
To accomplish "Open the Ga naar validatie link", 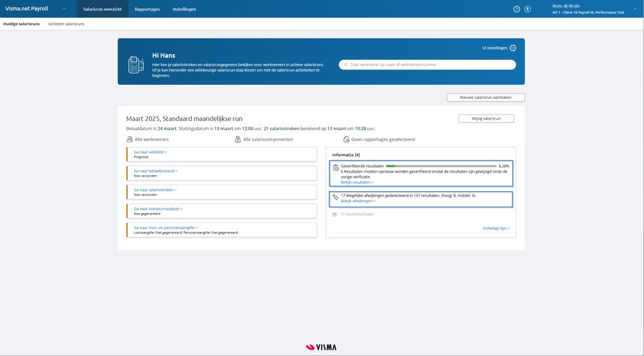I will (x=150, y=152).
